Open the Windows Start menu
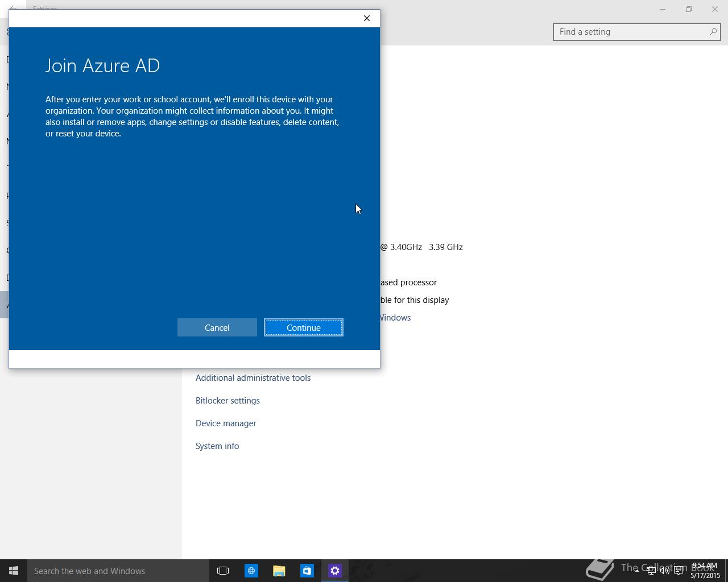 pyautogui.click(x=14, y=571)
